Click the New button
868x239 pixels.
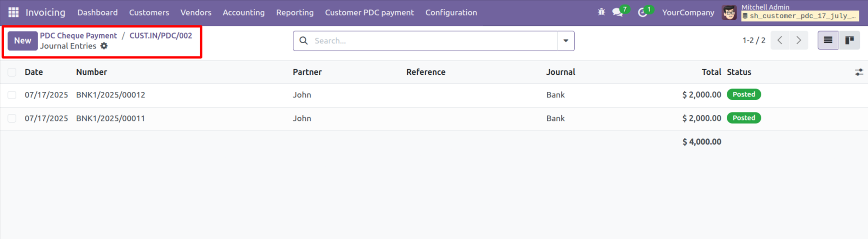pyautogui.click(x=23, y=41)
